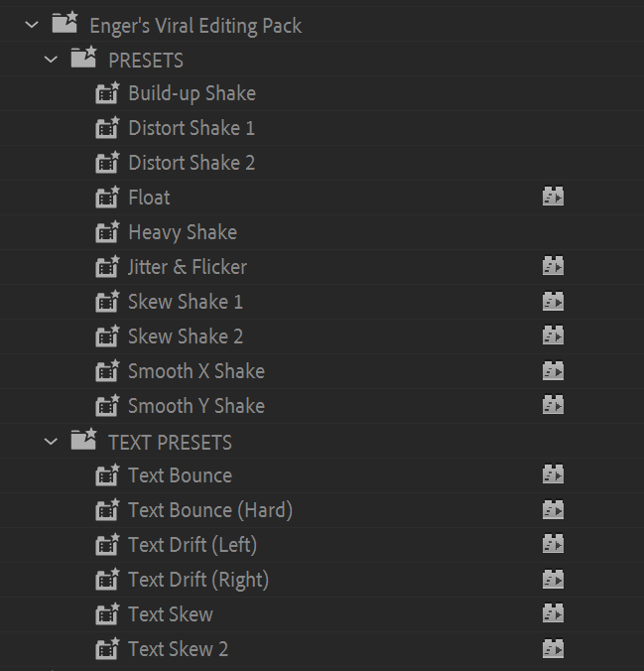Collapse the Enger's Viral Editing Pack bin
This screenshot has height=671, width=644.
pos(32,25)
